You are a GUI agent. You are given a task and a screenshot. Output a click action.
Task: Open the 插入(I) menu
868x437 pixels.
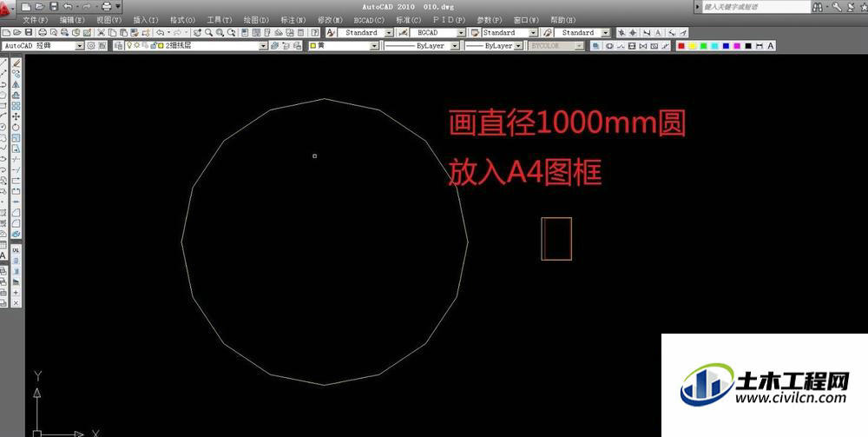pyautogui.click(x=146, y=20)
